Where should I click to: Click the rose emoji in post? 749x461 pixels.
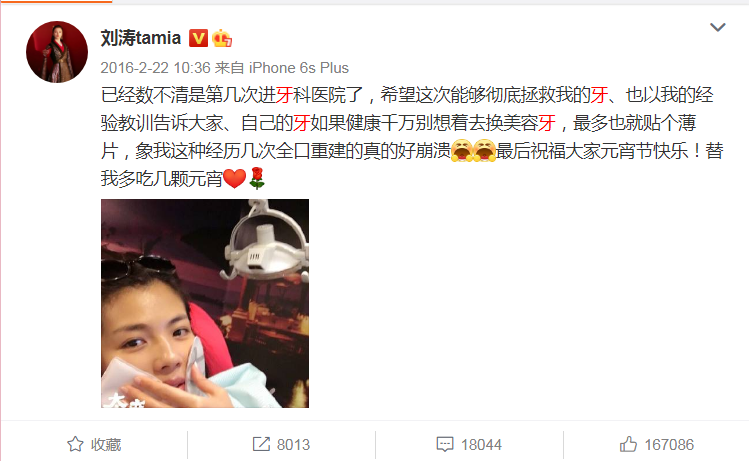[x=257, y=178]
